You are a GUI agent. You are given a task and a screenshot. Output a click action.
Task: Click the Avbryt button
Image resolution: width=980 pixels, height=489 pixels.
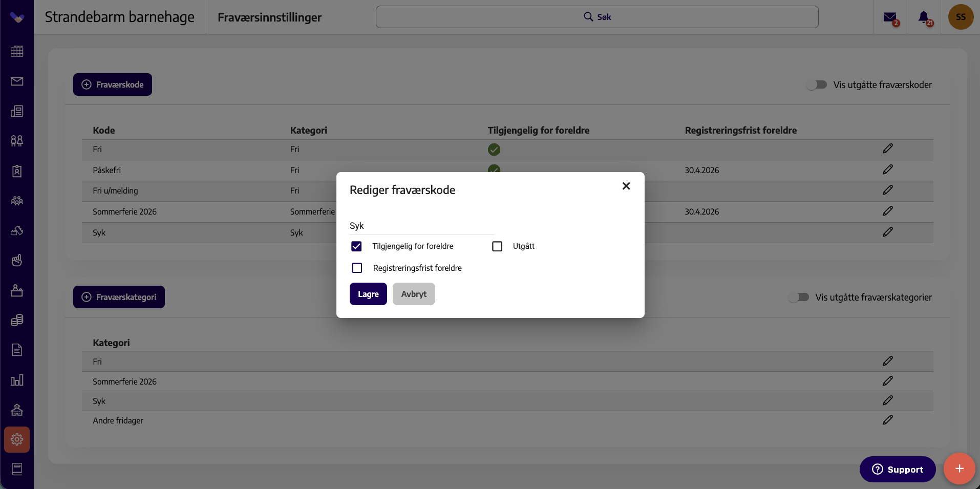tap(414, 294)
